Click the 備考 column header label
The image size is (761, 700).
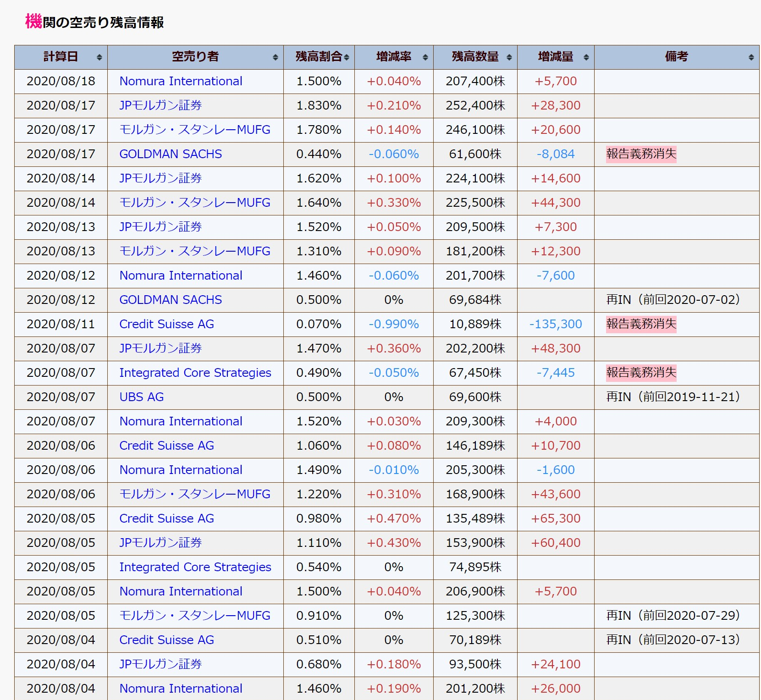(x=677, y=57)
